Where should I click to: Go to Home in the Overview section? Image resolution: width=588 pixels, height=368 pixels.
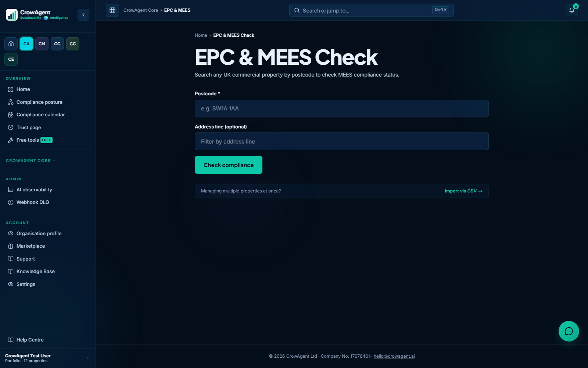pyautogui.click(x=47, y=89)
